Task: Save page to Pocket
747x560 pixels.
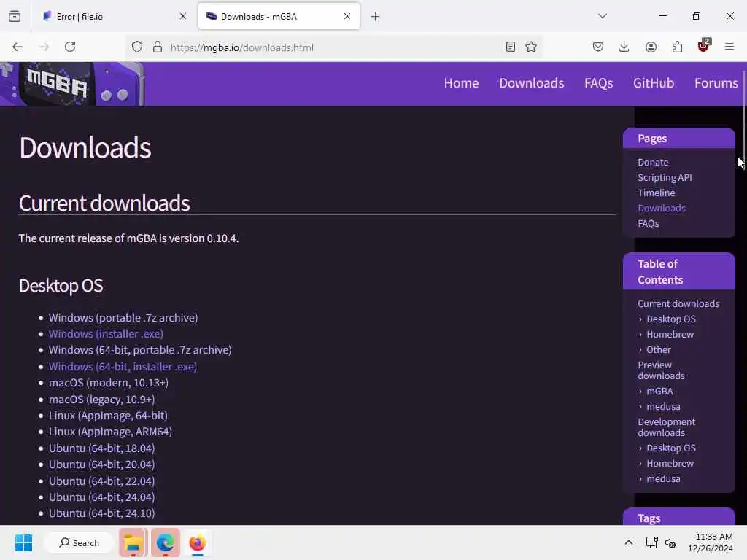Action: pyautogui.click(x=598, y=47)
